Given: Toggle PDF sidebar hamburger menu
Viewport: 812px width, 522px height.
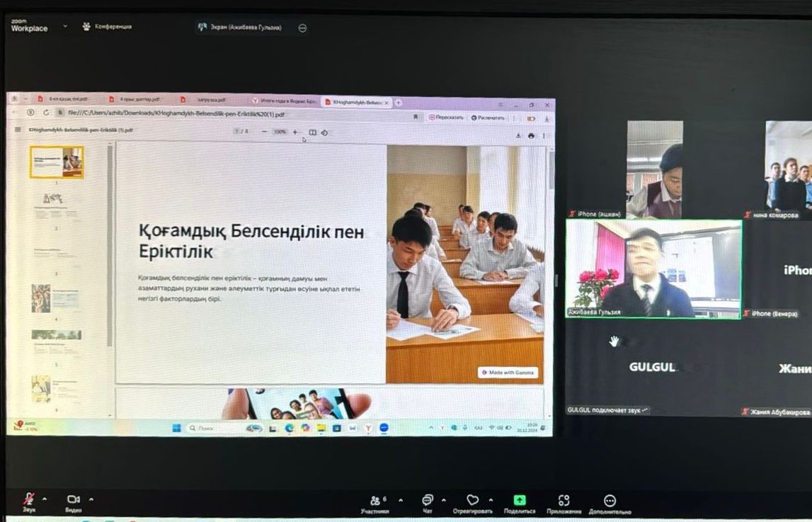Looking at the screenshot, I should [x=18, y=130].
